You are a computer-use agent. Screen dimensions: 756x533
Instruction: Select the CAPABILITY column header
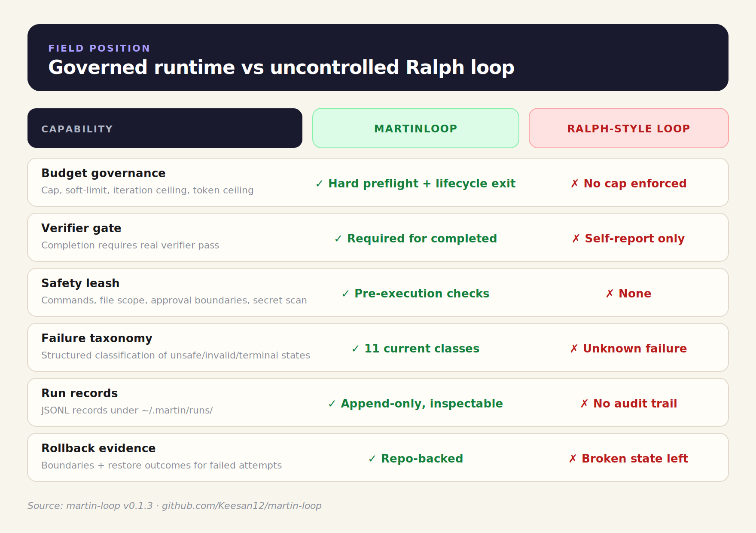pos(165,128)
